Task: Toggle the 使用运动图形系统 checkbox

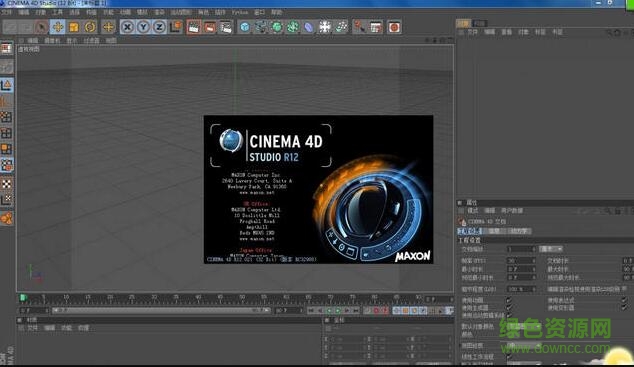Action: pos(509,315)
